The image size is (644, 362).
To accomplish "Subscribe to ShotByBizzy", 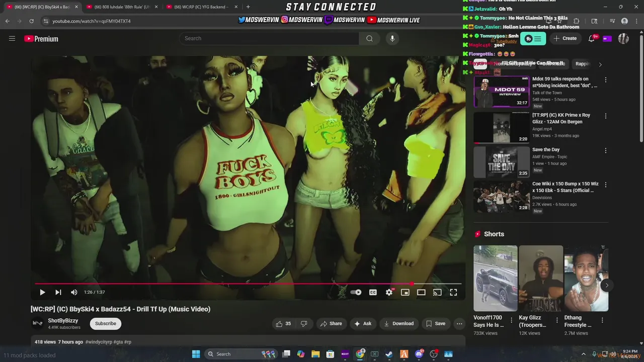I will coord(106,323).
